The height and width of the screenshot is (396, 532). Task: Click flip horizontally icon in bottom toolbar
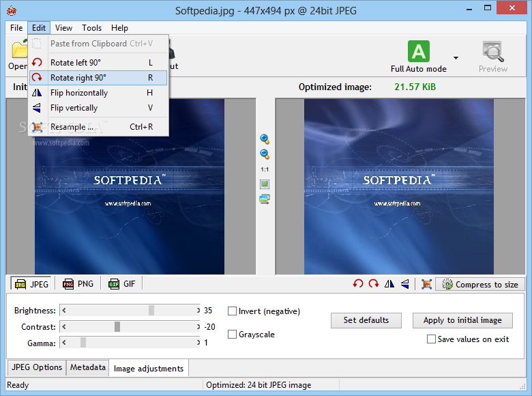389,283
